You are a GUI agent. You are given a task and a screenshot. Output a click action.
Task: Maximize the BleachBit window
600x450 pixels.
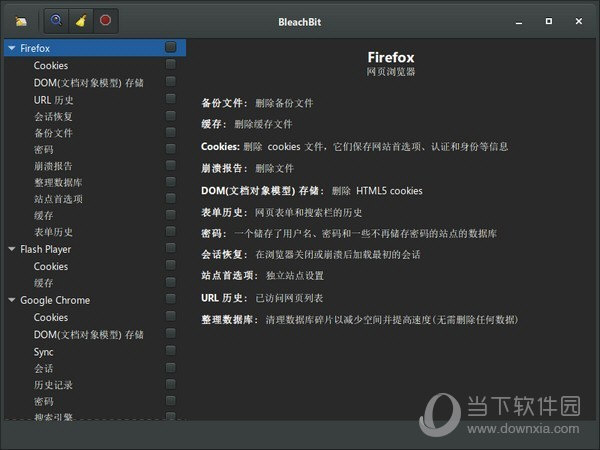(x=549, y=21)
